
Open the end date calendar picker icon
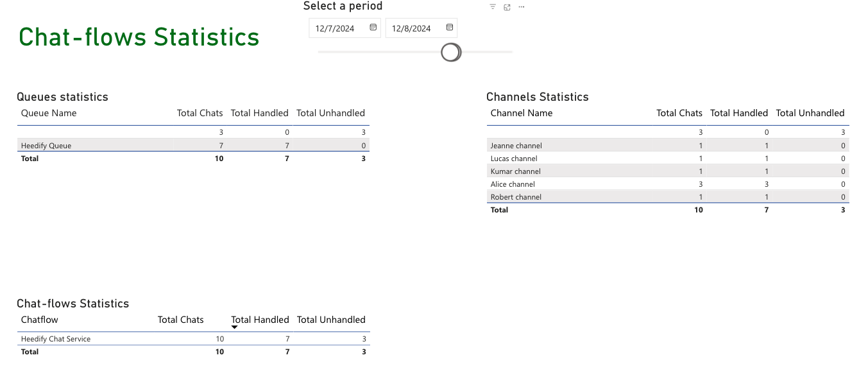(449, 28)
